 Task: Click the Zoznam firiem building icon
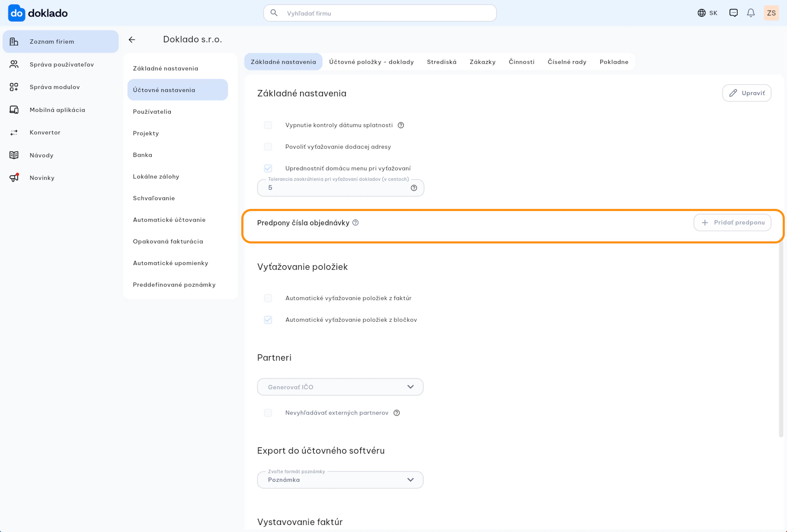click(x=14, y=42)
